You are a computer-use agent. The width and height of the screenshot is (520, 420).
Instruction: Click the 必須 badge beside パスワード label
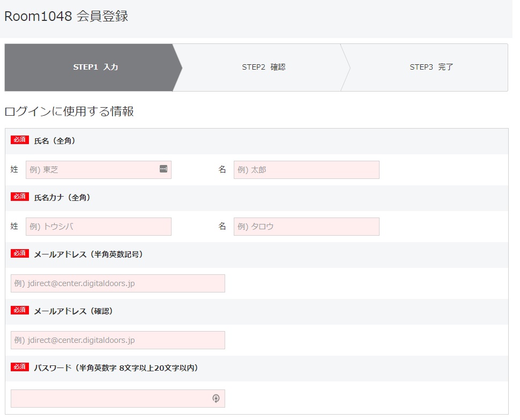tap(20, 367)
